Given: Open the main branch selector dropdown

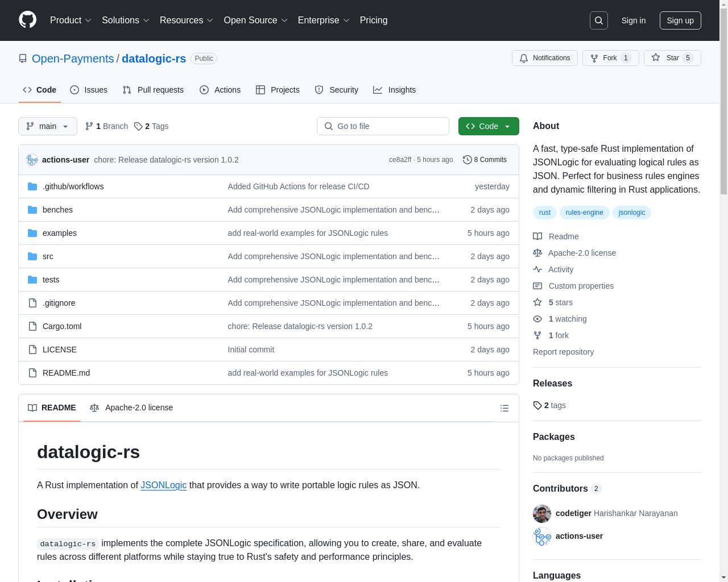Looking at the screenshot, I should (x=48, y=126).
